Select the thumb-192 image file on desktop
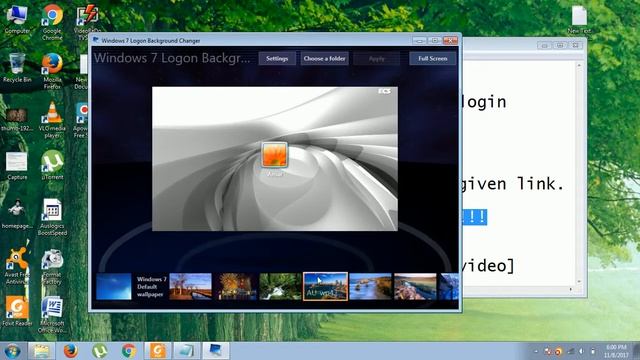 tap(17, 119)
